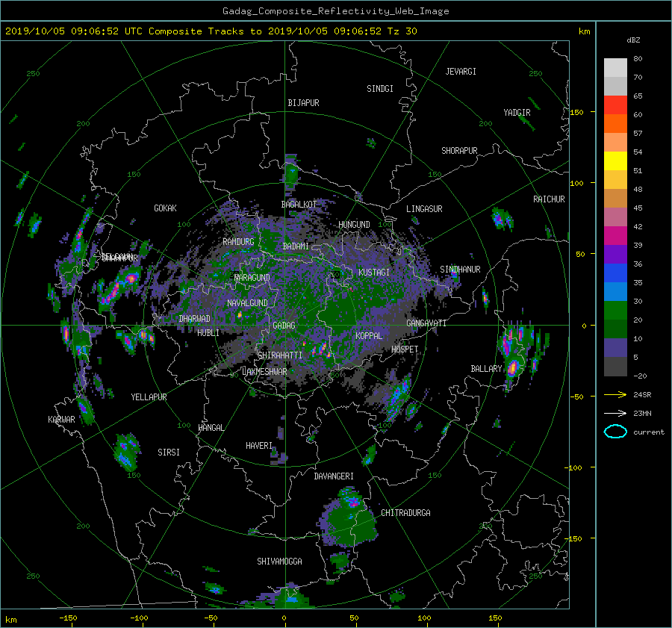Click the orange 57 dBZ legend swatch
This screenshot has height=628, width=672.
point(615,124)
